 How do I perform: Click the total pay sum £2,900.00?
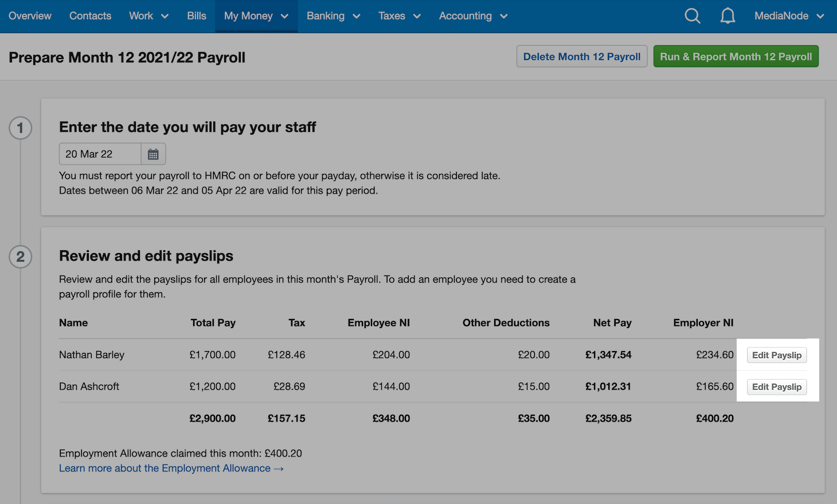pyautogui.click(x=213, y=419)
